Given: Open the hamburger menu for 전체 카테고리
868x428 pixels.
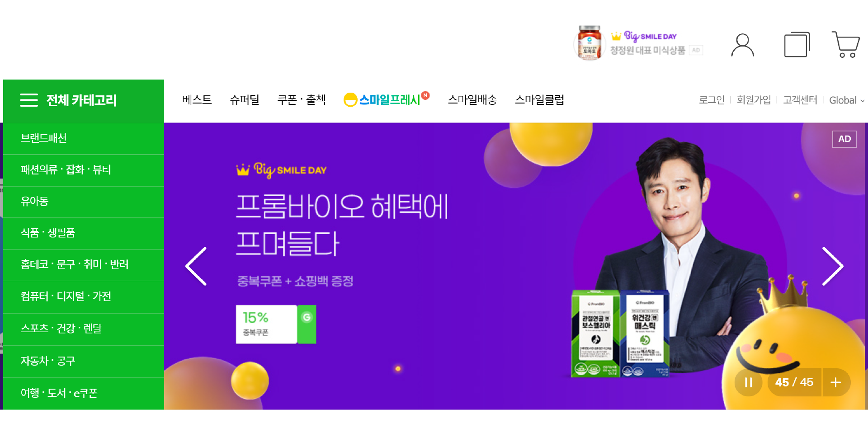Looking at the screenshot, I should coord(29,100).
